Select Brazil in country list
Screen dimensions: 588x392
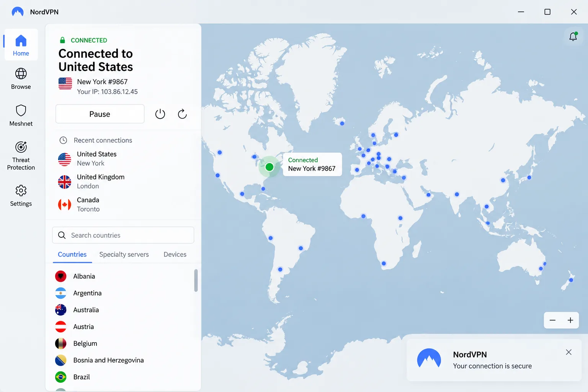(x=123, y=377)
